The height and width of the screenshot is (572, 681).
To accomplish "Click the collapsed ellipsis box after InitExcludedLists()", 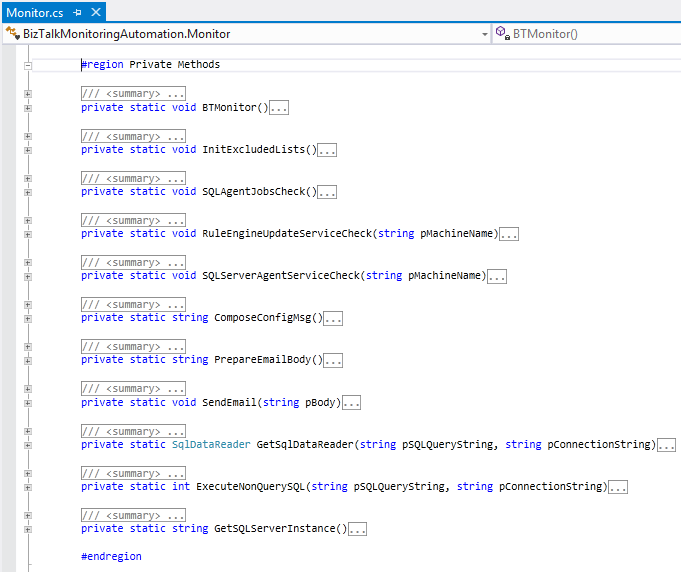I will point(327,150).
